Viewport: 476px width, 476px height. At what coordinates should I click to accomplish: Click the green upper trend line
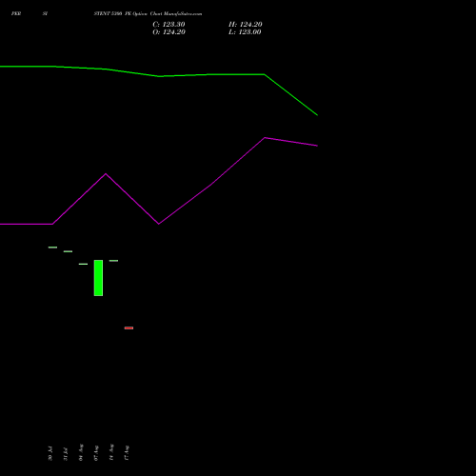[x=159, y=76]
